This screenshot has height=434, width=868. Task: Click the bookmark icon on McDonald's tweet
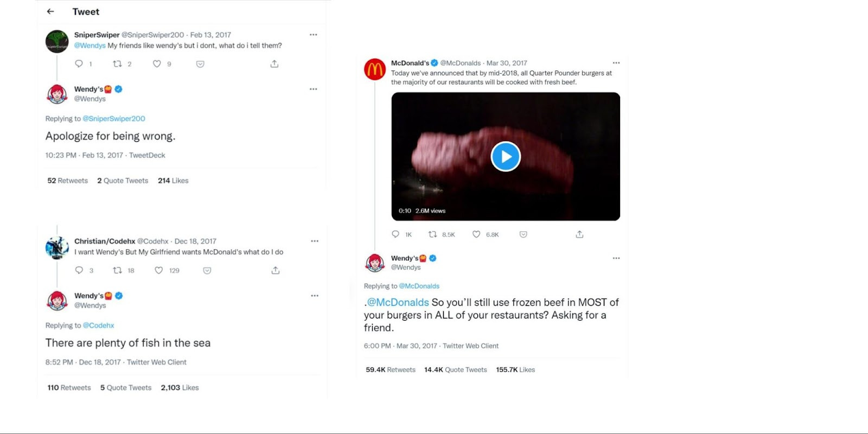(523, 234)
